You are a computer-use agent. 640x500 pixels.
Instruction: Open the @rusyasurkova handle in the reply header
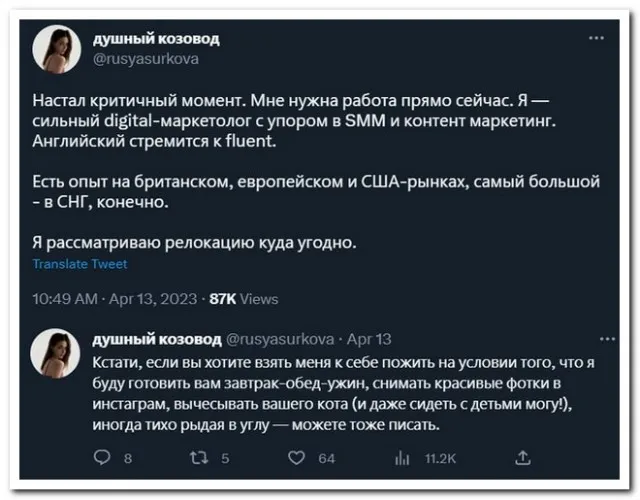point(277,339)
